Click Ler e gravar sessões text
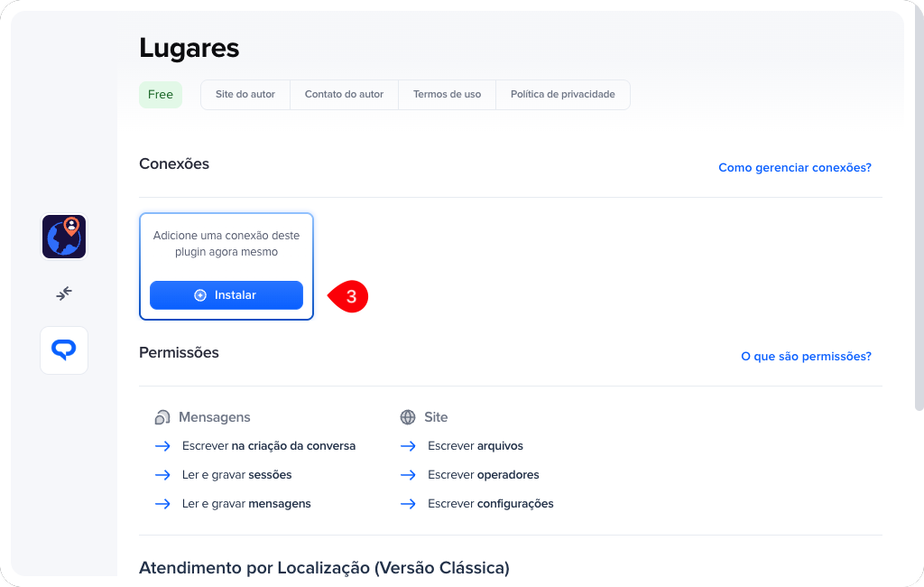The width and height of the screenshot is (924, 587). (237, 475)
